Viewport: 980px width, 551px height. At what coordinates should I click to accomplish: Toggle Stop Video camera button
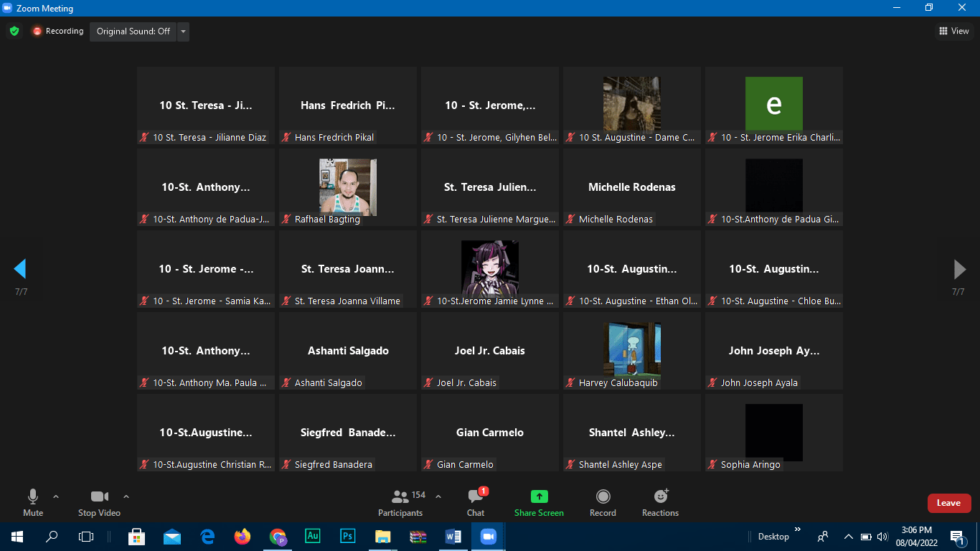(99, 502)
